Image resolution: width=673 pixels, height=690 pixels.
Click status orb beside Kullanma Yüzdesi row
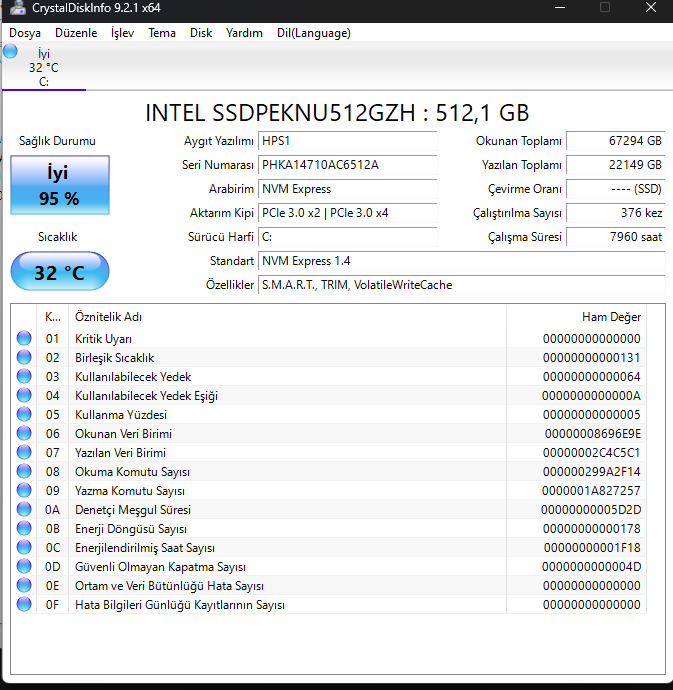coord(24,415)
